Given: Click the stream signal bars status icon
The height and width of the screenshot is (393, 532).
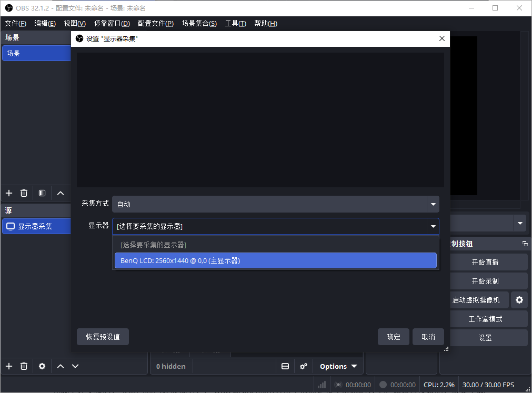Looking at the screenshot, I should click(322, 385).
